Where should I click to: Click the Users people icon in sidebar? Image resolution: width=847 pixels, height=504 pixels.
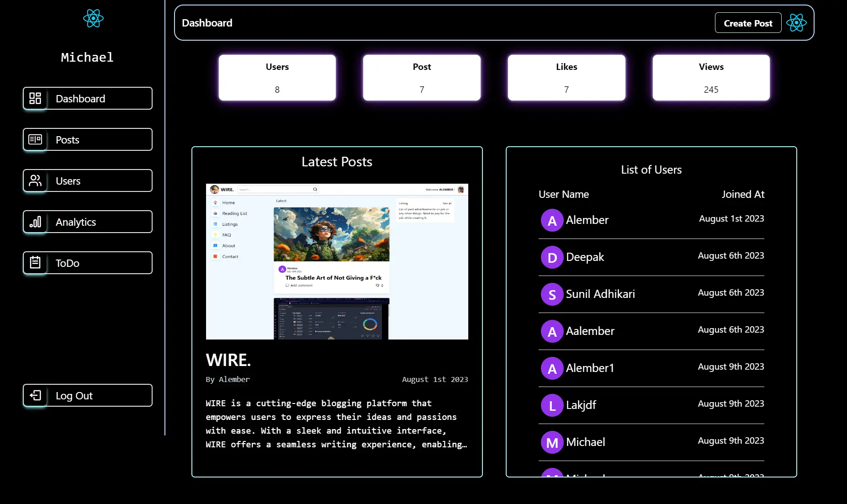coord(35,180)
